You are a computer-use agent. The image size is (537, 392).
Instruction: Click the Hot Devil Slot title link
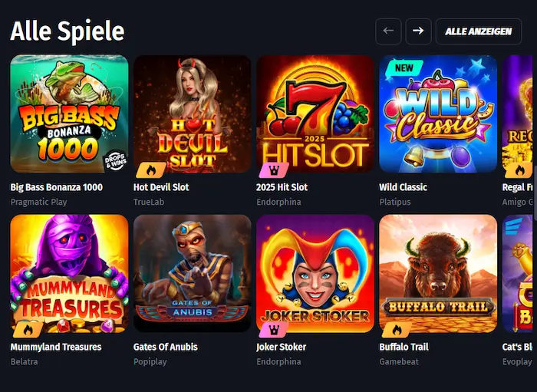[161, 187]
